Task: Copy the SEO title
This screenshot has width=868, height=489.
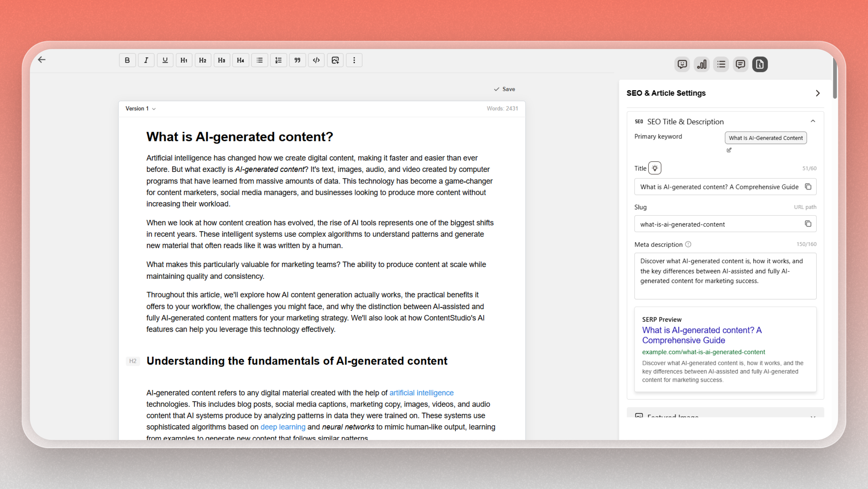Action: [x=808, y=187]
